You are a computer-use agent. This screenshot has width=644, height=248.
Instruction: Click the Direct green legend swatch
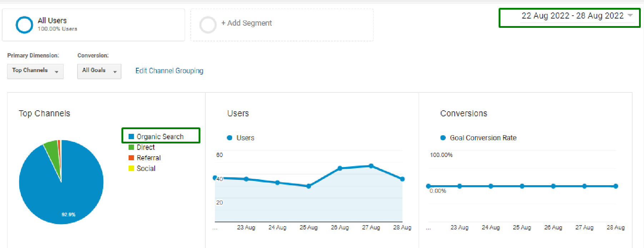(131, 147)
